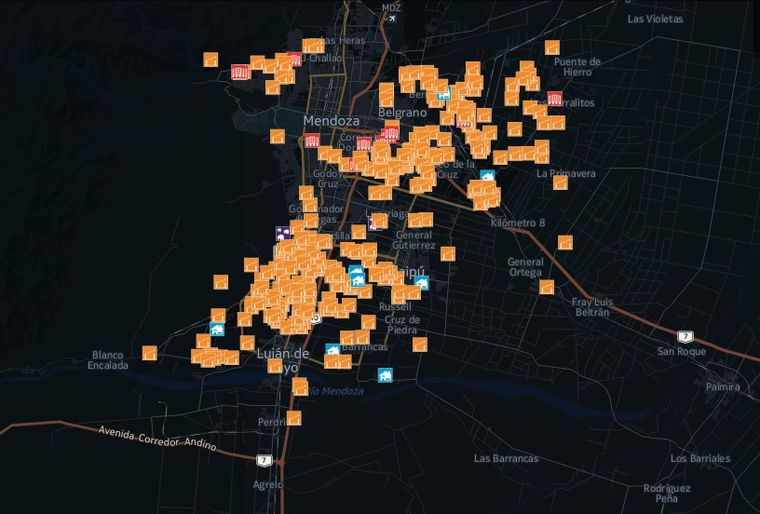Select the blue house marker south of Barrancas
This screenshot has height=514, width=760.
click(x=385, y=375)
